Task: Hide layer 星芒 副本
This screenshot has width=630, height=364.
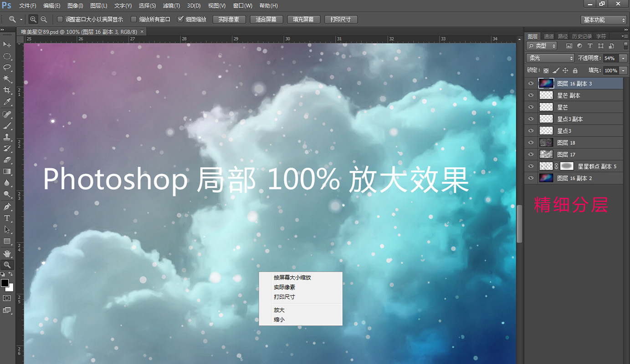Action: coord(531,96)
